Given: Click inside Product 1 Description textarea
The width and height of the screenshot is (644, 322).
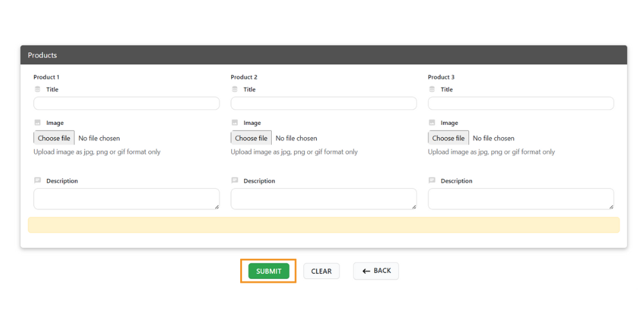Looking at the screenshot, I should 126,199.
